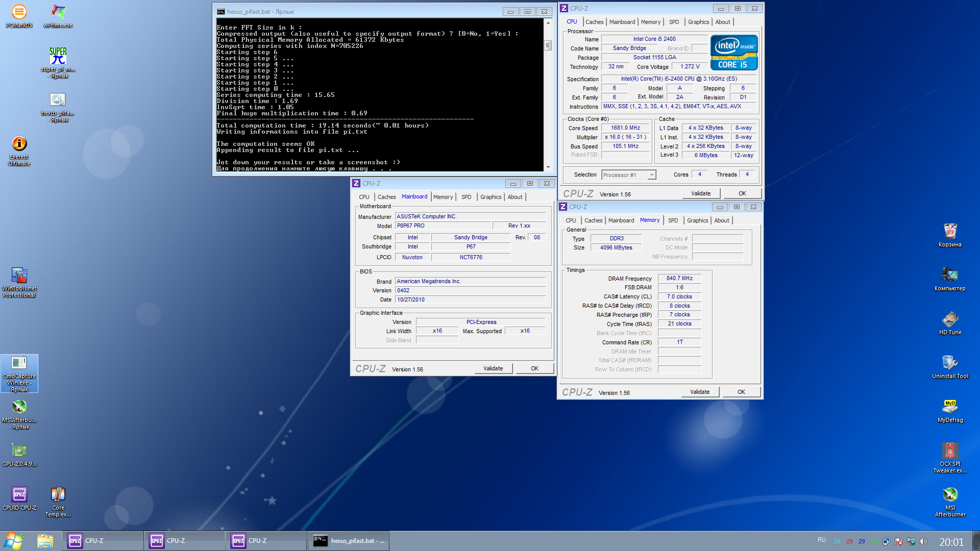Select HD Tune desktop icon
Screen dimensions: 980x551
pos(950,323)
